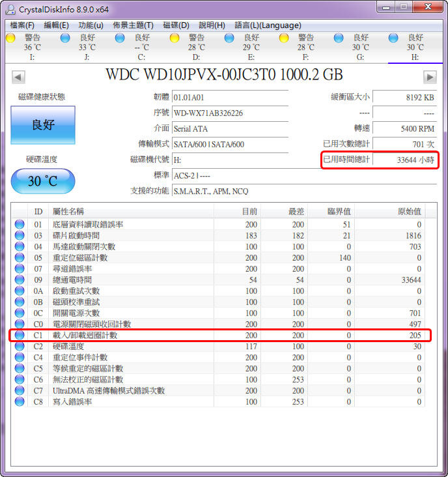Click the 臨界值 column header
Image resolution: width=448 pixels, height=477 pixels.
(x=331, y=211)
